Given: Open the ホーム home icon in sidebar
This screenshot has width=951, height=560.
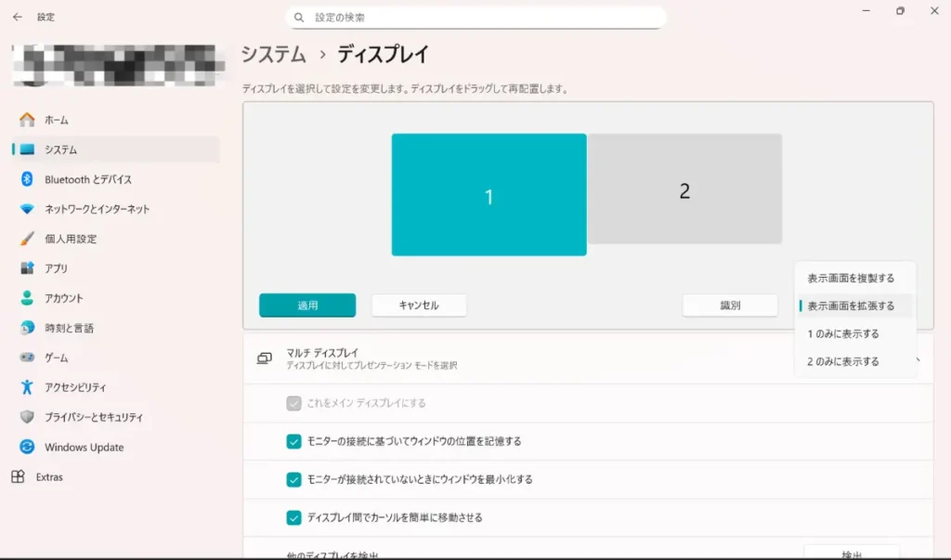Looking at the screenshot, I should tap(27, 120).
